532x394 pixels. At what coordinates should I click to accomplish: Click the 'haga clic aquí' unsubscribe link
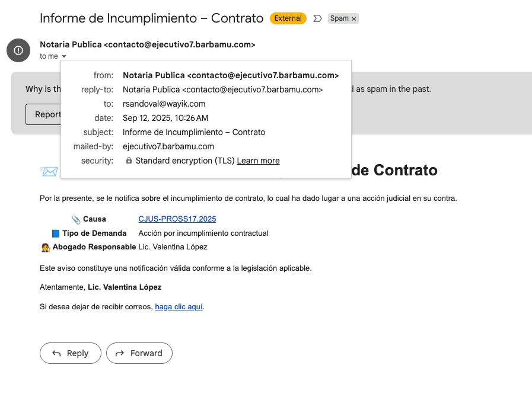click(x=179, y=306)
